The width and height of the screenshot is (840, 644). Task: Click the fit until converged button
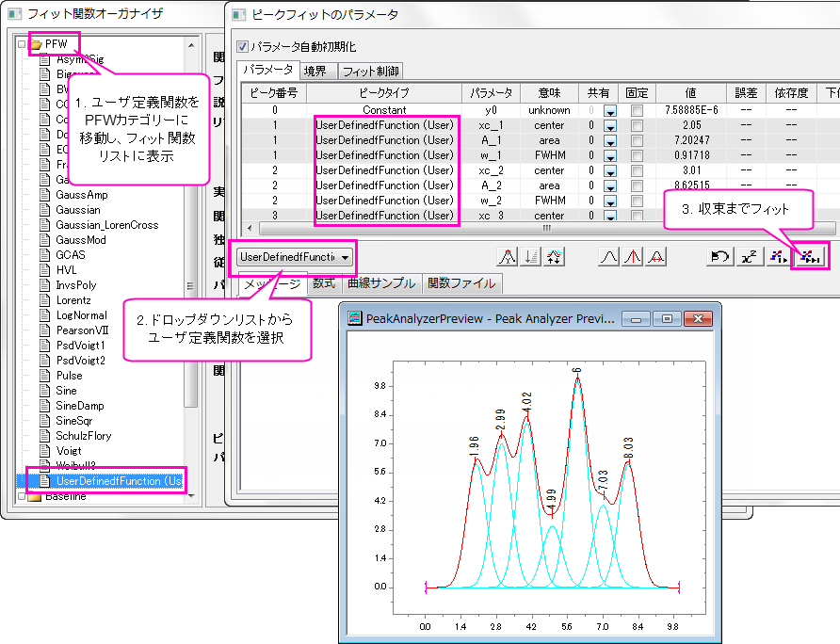(809, 257)
